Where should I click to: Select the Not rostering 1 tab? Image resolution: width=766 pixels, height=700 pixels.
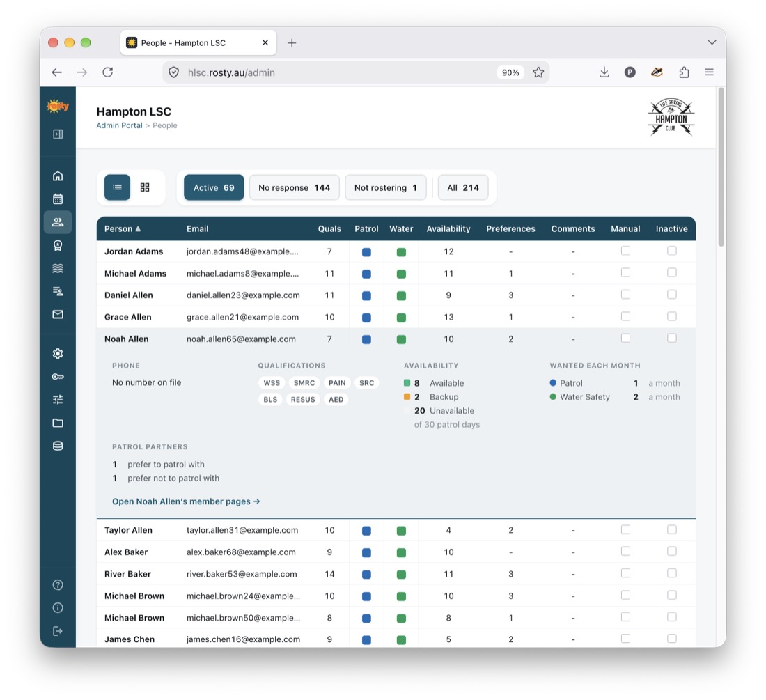pos(386,187)
